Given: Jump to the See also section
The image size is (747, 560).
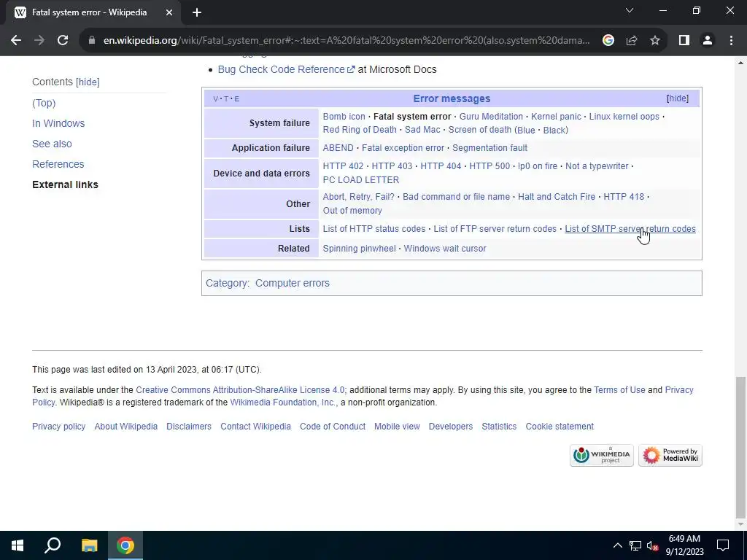Looking at the screenshot, I should tap(52, 144).
